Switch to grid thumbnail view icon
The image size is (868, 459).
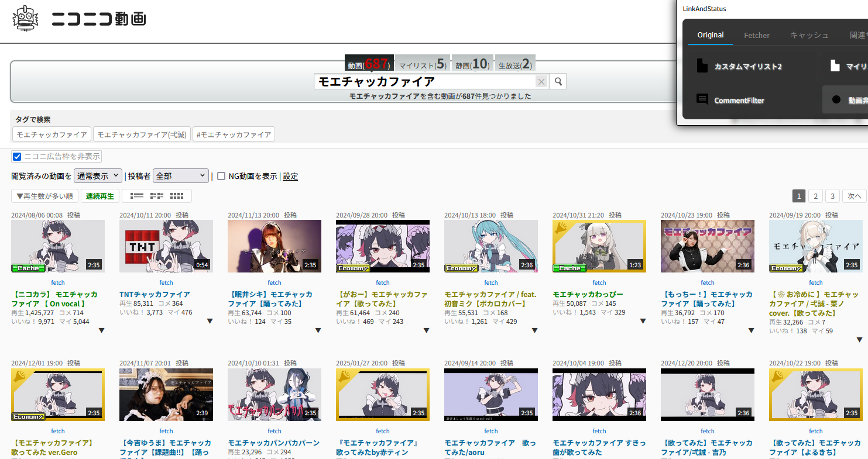coord(177,196)
